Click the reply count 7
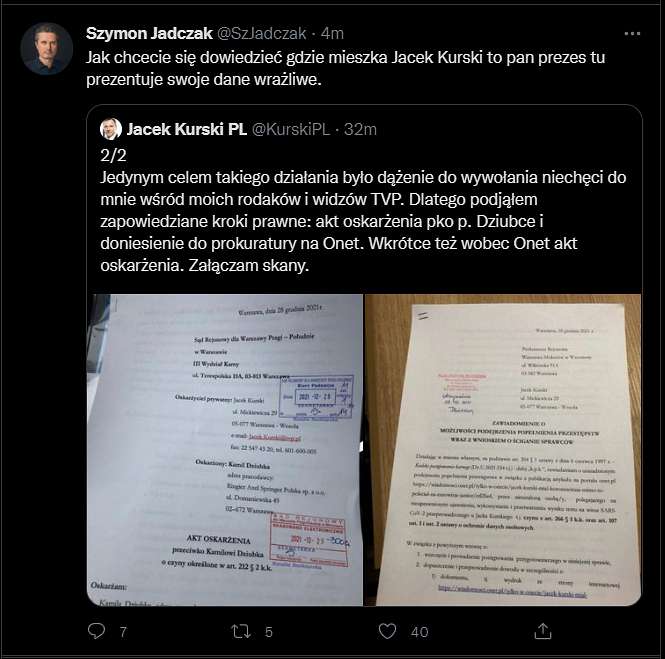The image size is (665, 659). pyautogui.click(x=123, y=632)
